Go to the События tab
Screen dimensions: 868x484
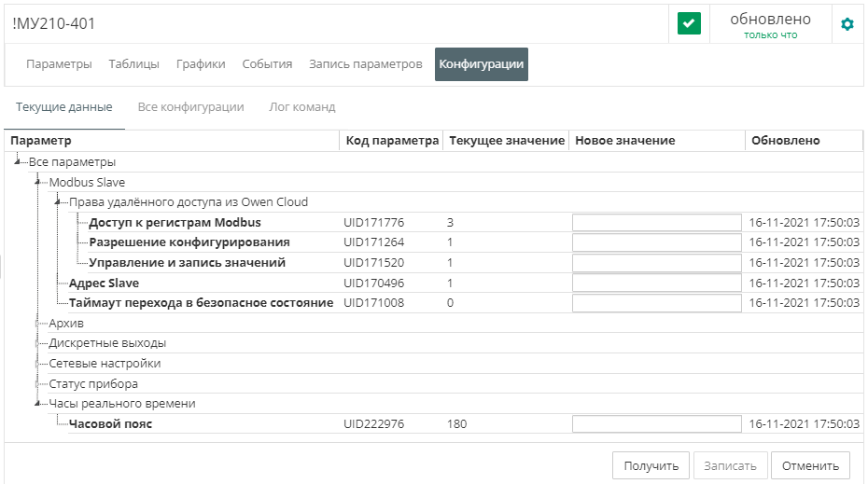click(x=267, y=64)
